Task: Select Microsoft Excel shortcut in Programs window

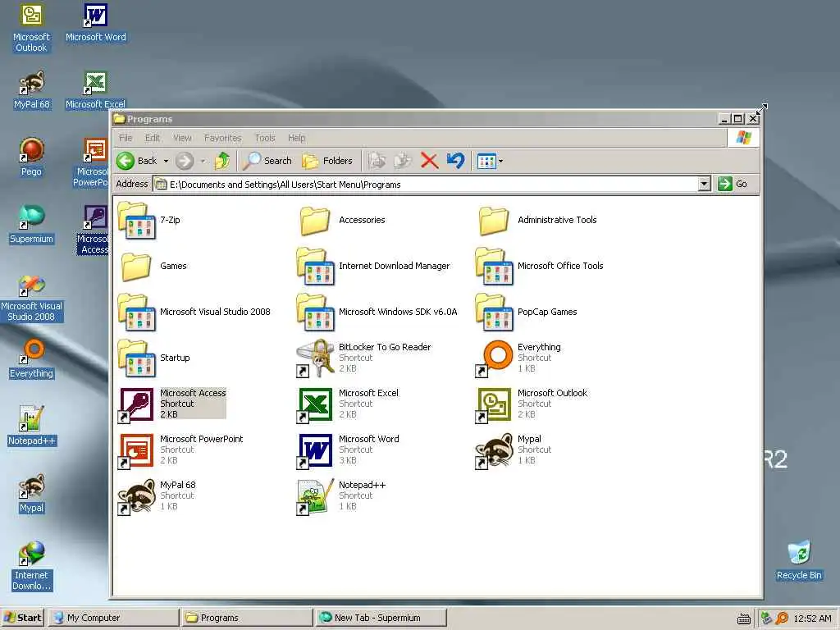Action: pos(348,404)
